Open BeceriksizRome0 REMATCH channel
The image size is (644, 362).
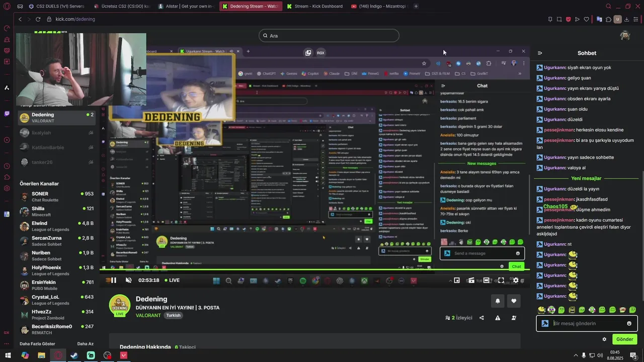(56, 329)
